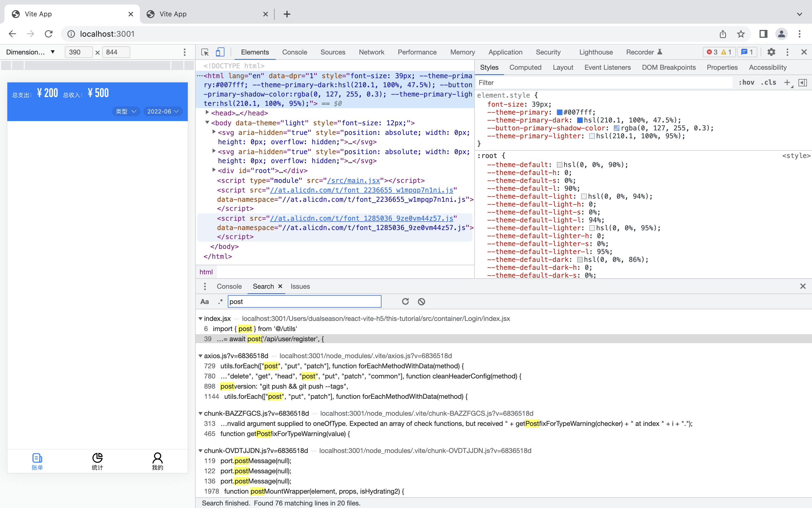
Task: Switch to the Sources panel tab
Action: pos(333,52)
